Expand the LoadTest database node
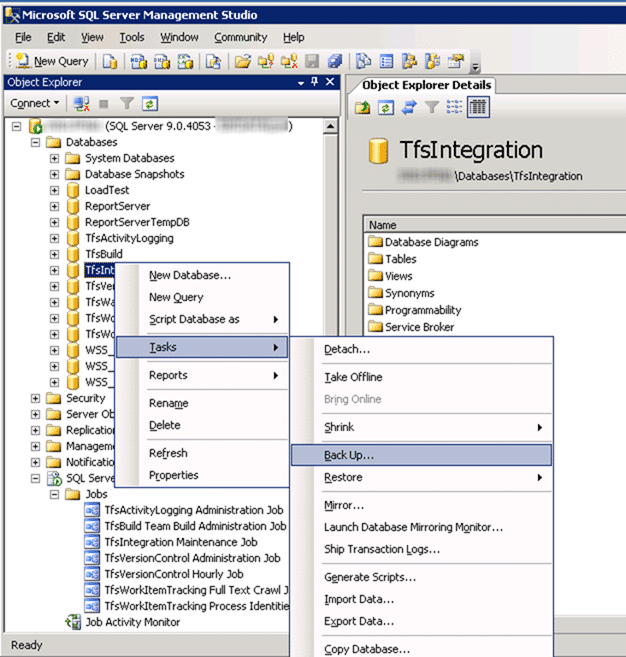Screen dimensions: 626x657 (54, 190)
